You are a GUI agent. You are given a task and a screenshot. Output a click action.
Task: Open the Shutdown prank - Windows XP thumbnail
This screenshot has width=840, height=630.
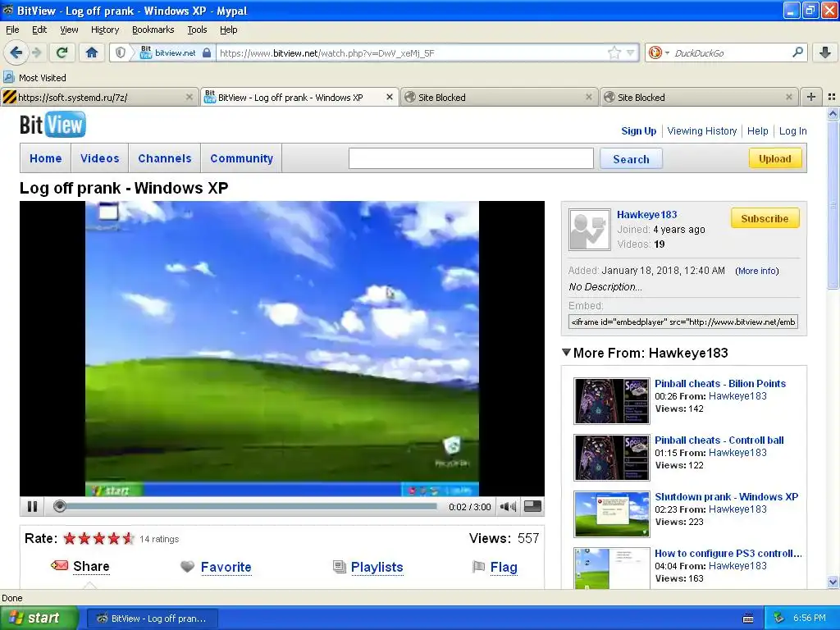(612, 514)
